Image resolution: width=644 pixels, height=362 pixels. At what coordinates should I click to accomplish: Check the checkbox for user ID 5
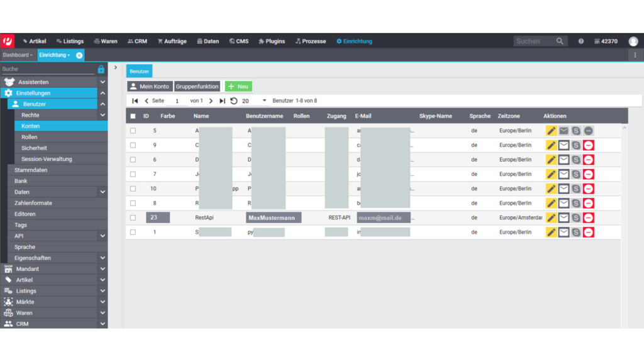tap(133, 131)
